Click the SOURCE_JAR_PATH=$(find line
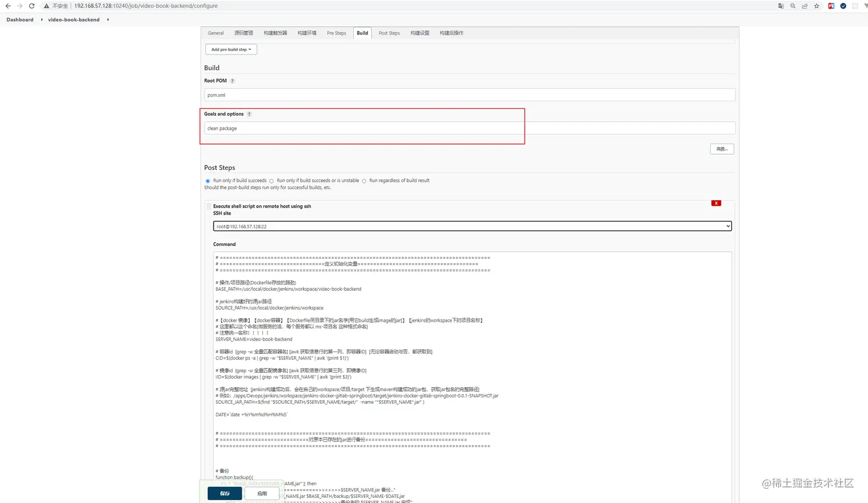The height and width of the screenshot is (503, 868). pos(320,402)
